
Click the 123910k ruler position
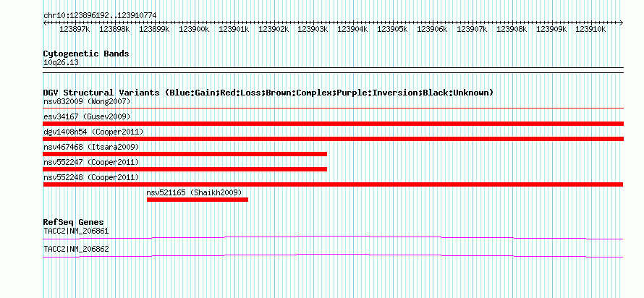coord(590,30)
